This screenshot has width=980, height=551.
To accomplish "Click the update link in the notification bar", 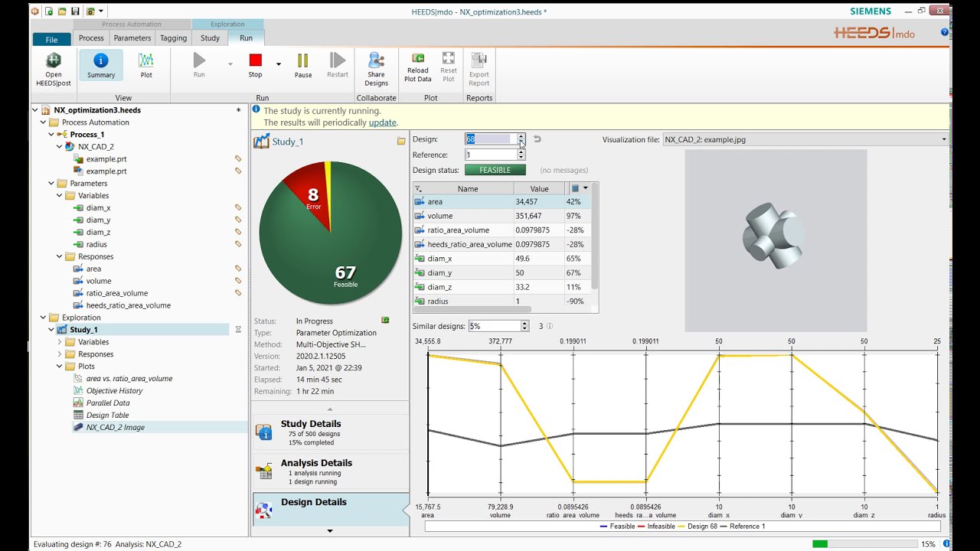I will (x=382, y=122).
